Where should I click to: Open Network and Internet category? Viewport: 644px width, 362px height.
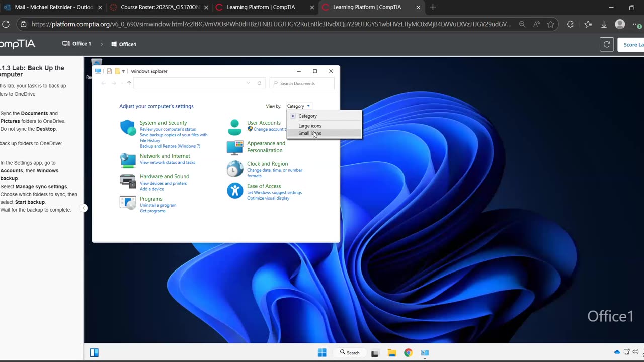tap(165, 156)
